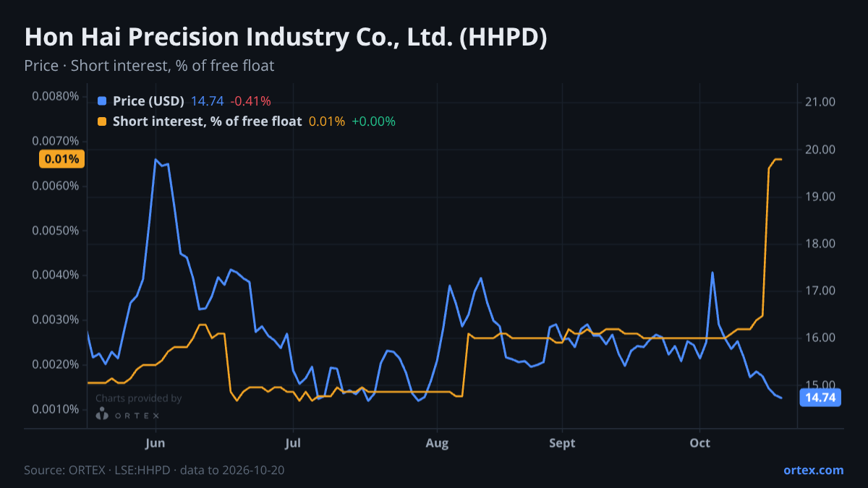Click the 0.0050% left axis label
The height and width of the screenshot is (488, 868).
point(55,231)
